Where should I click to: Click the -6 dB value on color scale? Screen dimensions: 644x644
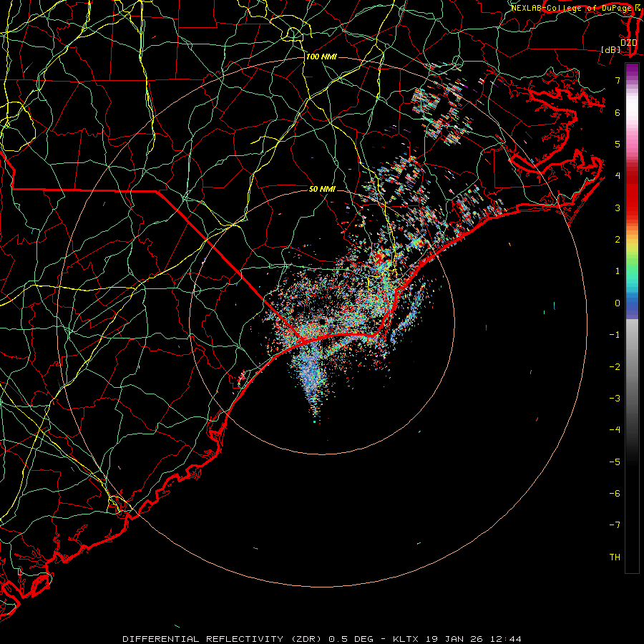[x=615, y=494]
